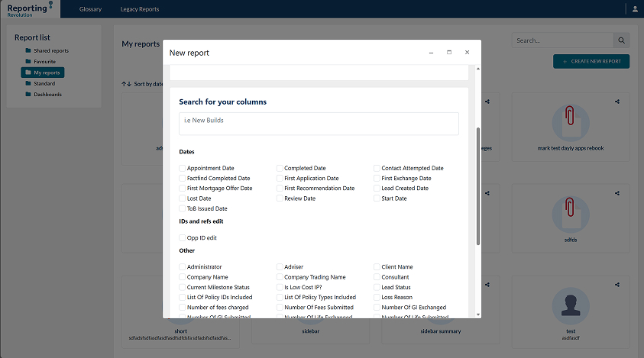Check List Of Policy IDs Included
Screen dimensions: 644x358
coord(182,297)
